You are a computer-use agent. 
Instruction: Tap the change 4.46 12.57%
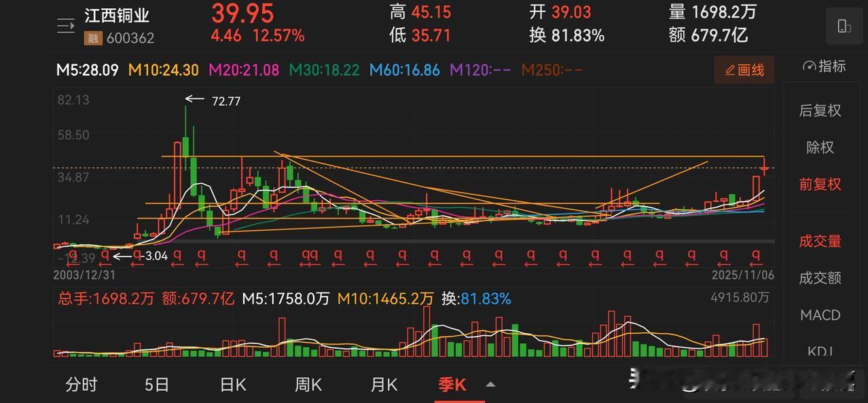(257, 35)
